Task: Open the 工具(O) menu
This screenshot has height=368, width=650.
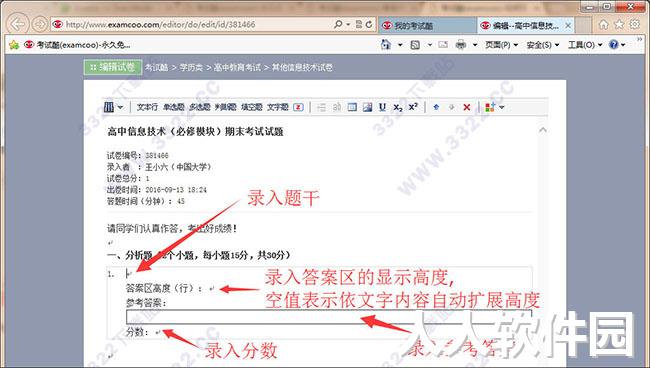Action: tap(585, 45)
